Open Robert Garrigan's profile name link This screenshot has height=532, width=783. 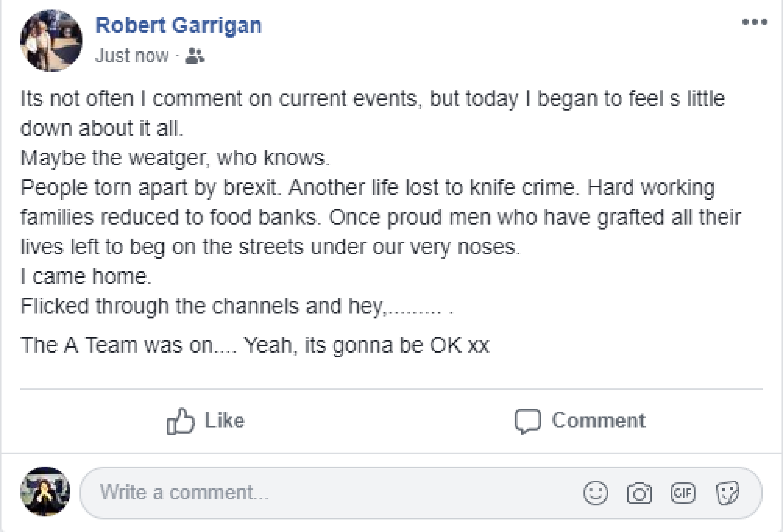178,25
